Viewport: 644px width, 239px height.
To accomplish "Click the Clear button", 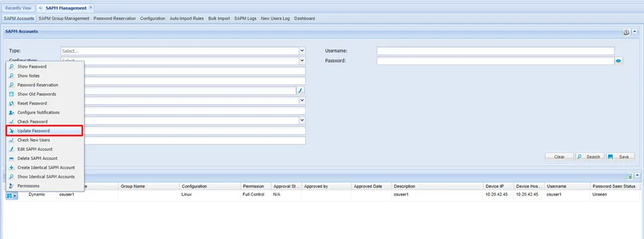I will (559, 157).
